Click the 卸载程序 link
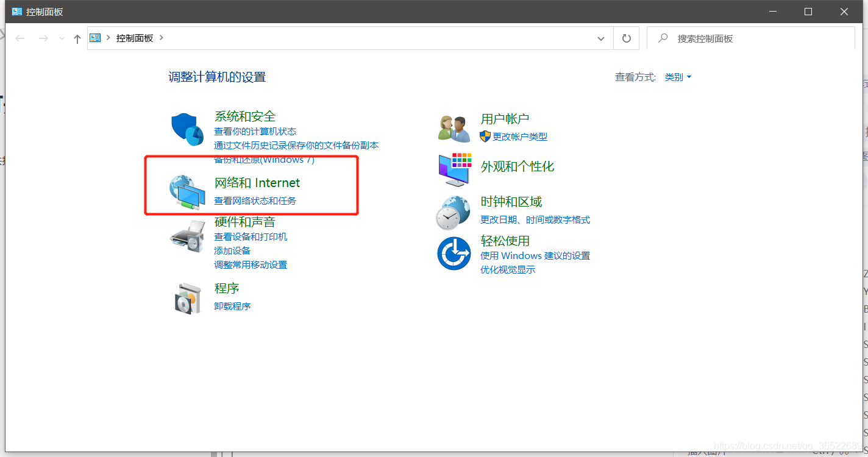Viewport: 868px width, 457px height. click(x=232, y=306)
